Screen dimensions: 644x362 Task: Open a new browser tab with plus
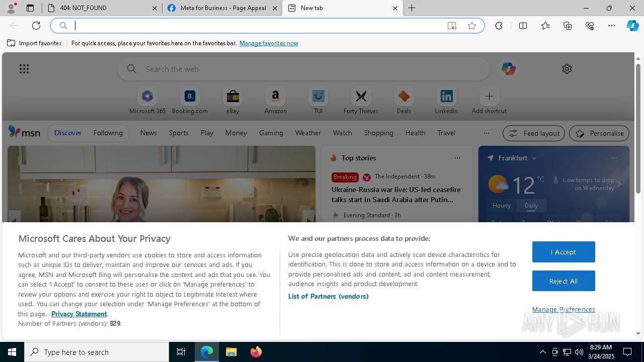[412, 8]
